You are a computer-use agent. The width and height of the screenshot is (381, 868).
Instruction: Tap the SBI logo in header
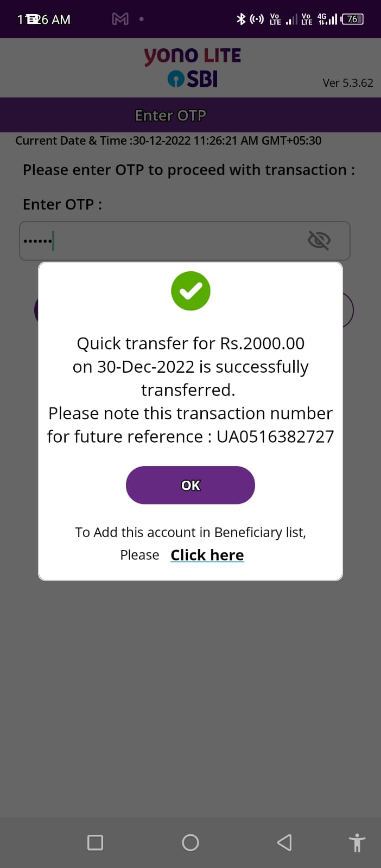pyautogui.click(x=193, y=79)
